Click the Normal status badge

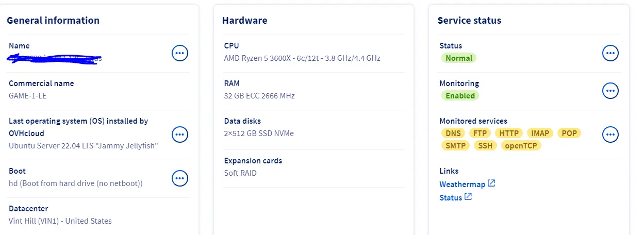(x=459, y=58)
